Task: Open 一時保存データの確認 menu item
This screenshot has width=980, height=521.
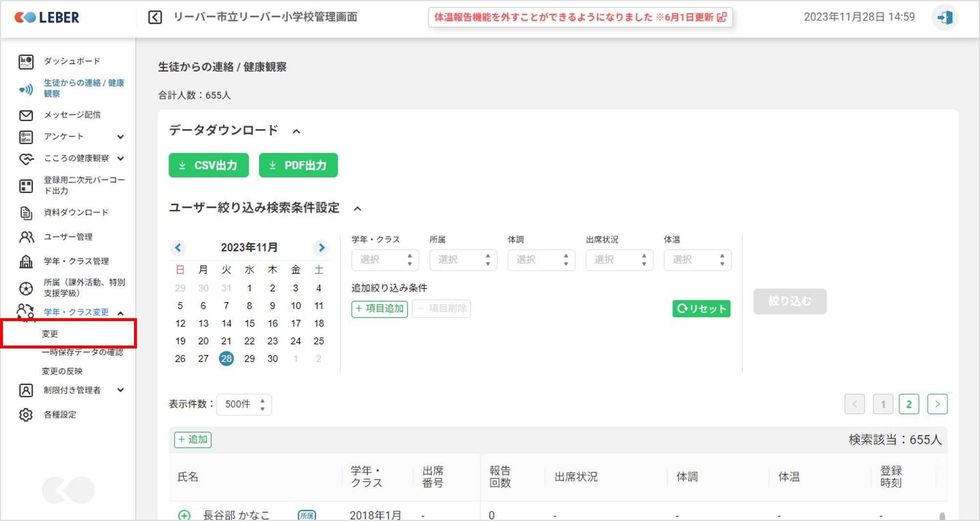Action: 82,352
